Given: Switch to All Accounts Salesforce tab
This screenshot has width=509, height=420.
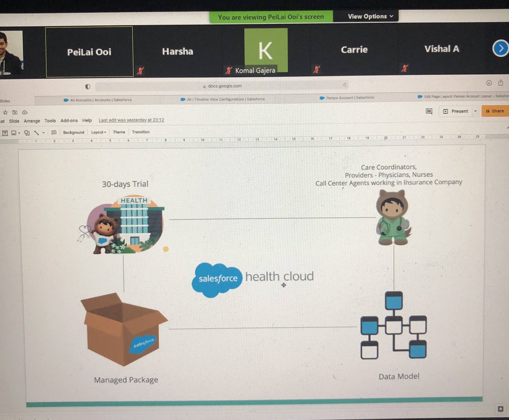Looking at the screenshot, I should pos(98,100).
